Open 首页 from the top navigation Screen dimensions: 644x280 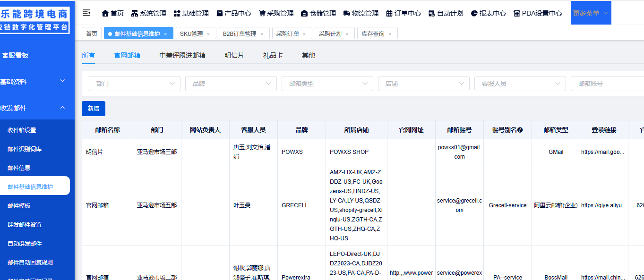pos(113,13)
